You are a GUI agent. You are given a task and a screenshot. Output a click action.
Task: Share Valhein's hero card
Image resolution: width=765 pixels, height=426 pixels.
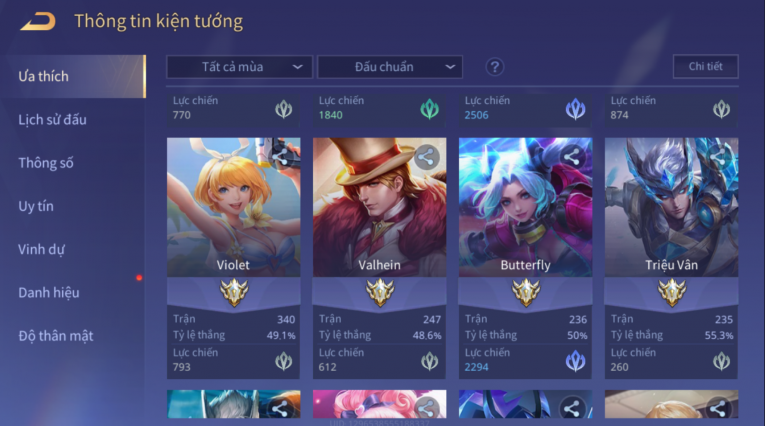coord(426,157)
